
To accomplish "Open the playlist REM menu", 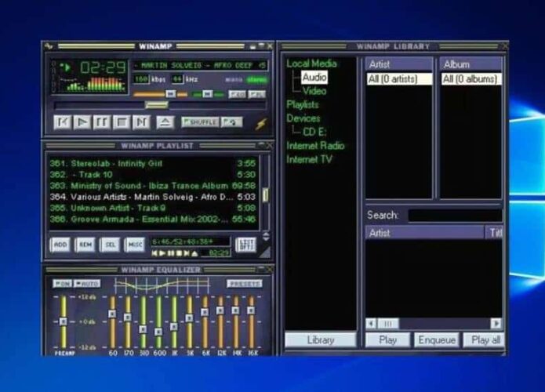I will 85,245.
